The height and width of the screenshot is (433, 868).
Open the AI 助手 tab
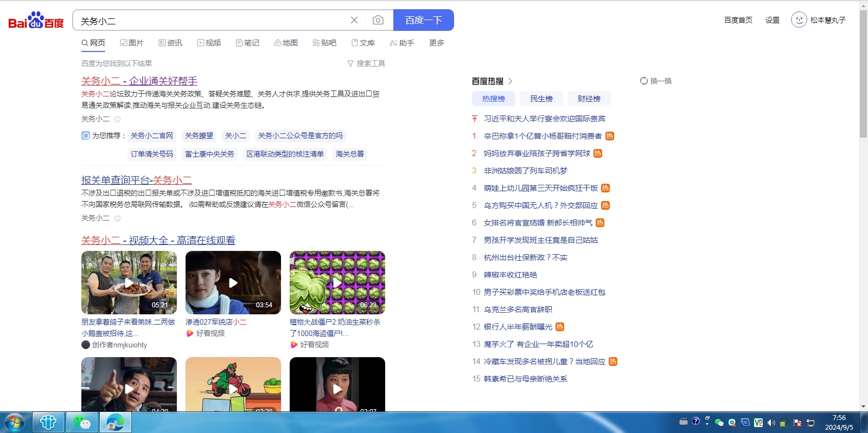point(402,43)
